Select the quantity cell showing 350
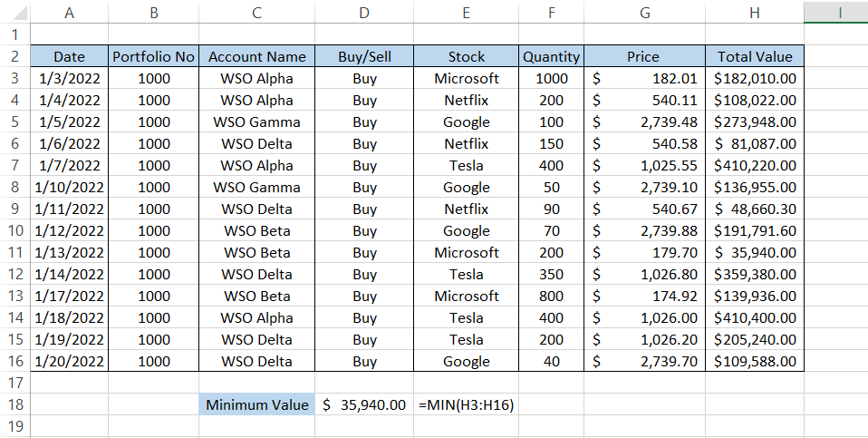The image size is (868, 438). point(551,275)
